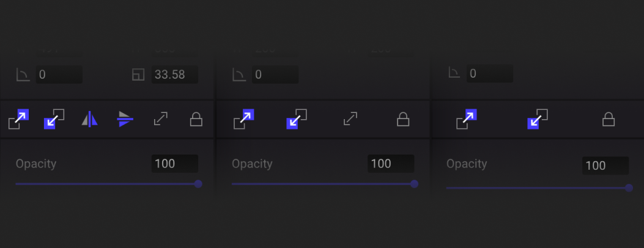Image resolution: width=644 pixels, height=248 pixels.
Task: Click the middle panel opacity value field
Action: [x=391, y=164]
